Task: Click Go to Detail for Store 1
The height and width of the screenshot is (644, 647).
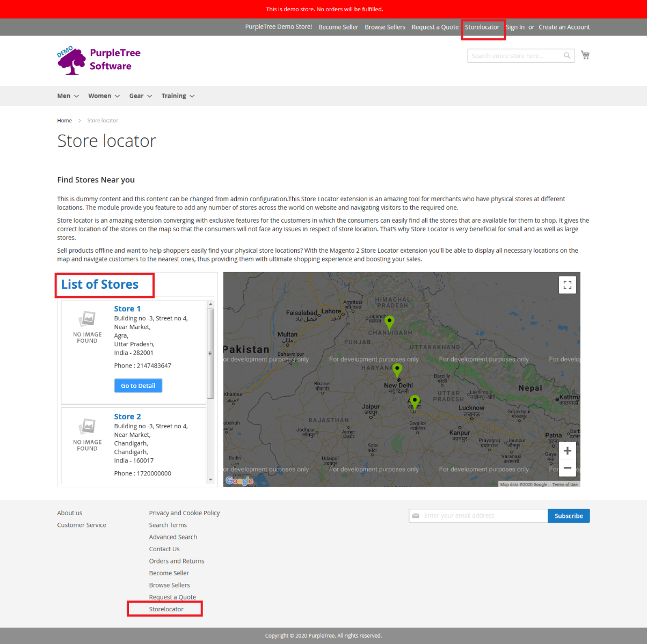Action: [x=138, y=385]
